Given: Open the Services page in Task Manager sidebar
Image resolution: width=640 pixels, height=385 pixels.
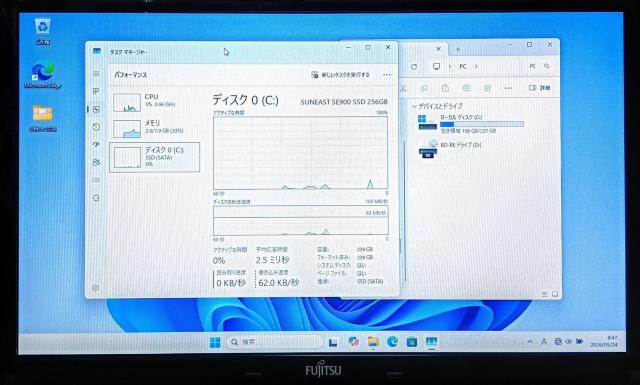Looking at the screenshot, I should coord(96,198).
